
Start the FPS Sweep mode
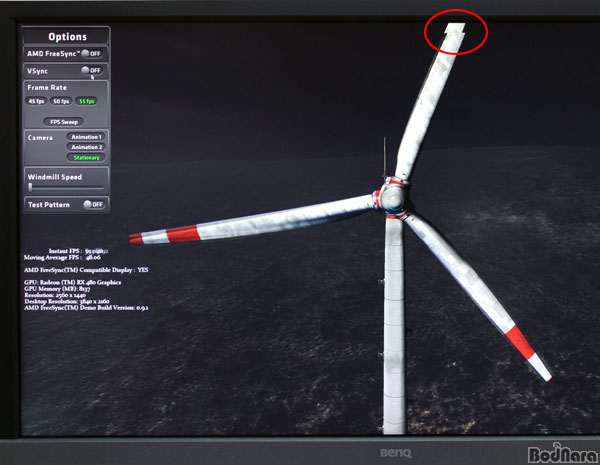coord(64,122)
